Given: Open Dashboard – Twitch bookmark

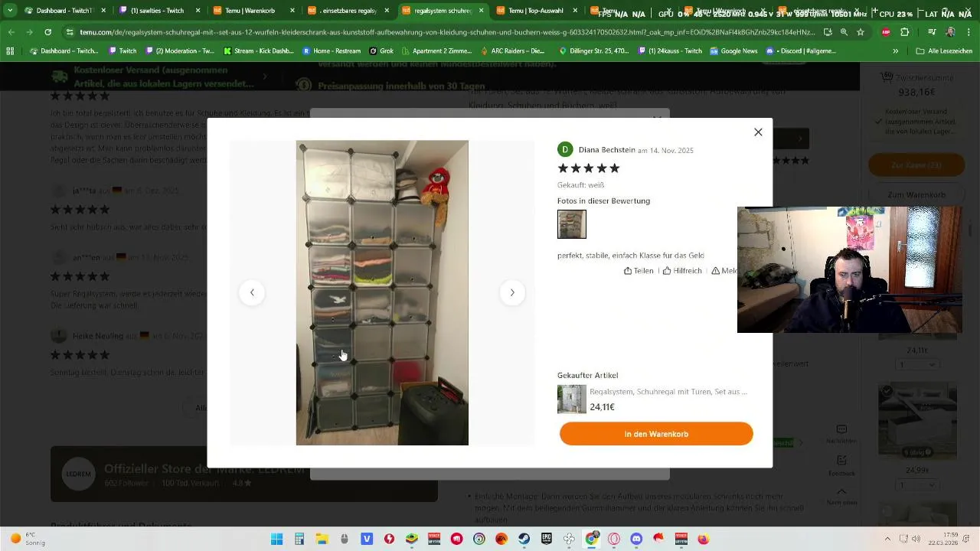Looking at the screenshot, I should tap(66, 51).
